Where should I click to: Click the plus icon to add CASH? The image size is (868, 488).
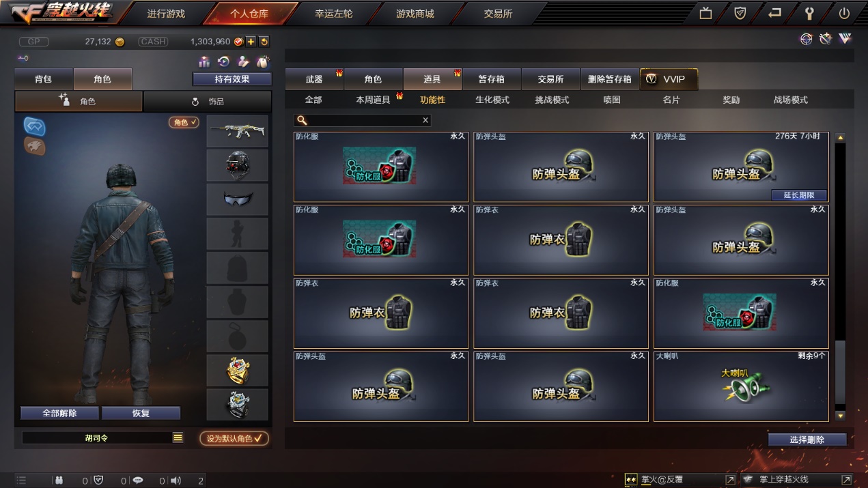point(251,42)
